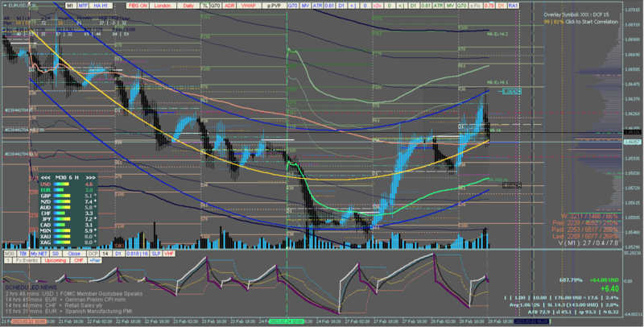Toggle the TBI button

23,254
